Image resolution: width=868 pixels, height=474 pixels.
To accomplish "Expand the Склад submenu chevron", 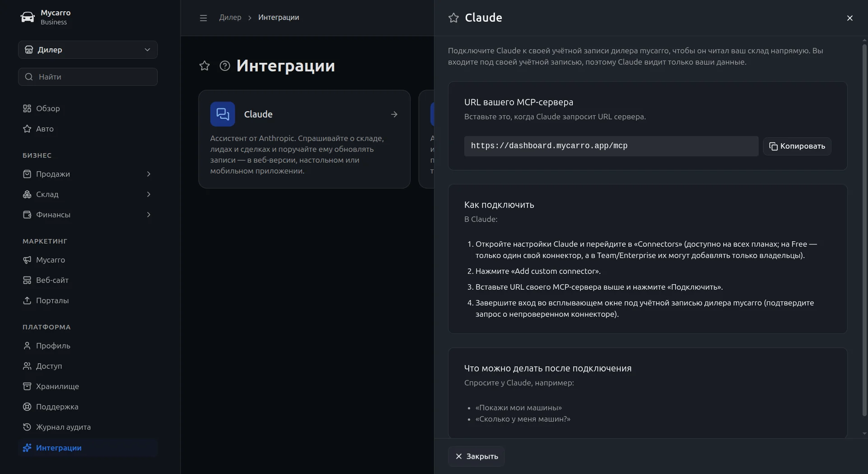I will [148, 194].
